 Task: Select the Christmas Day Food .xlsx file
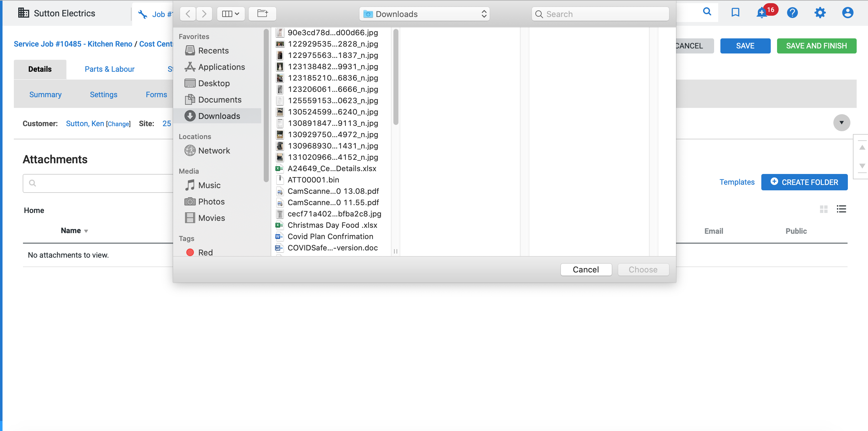click(332, 225)
